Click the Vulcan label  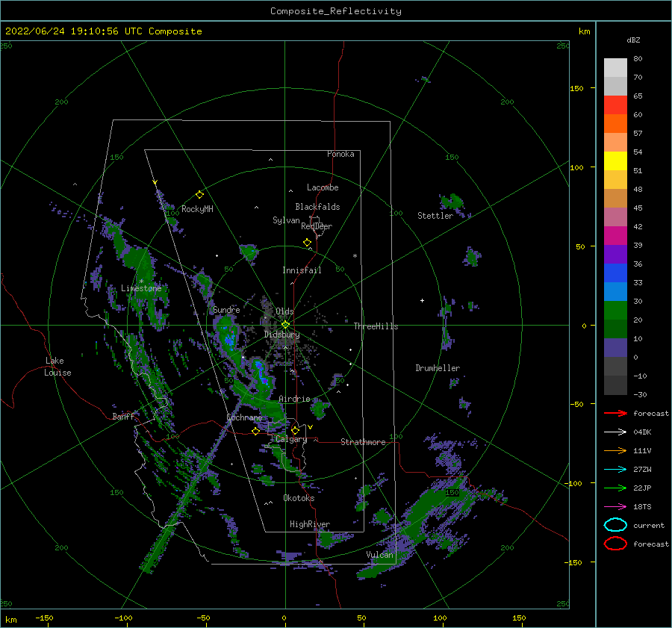click(379, 555)
